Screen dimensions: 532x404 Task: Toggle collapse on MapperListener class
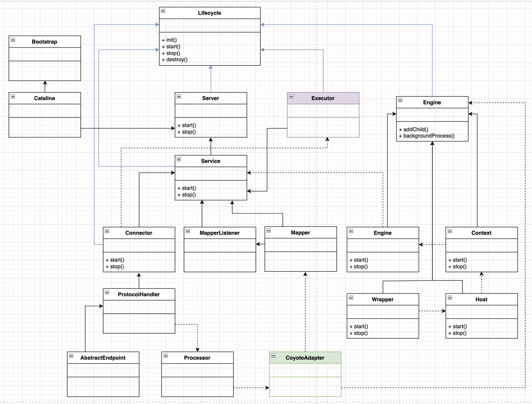(x=188, y=231)
